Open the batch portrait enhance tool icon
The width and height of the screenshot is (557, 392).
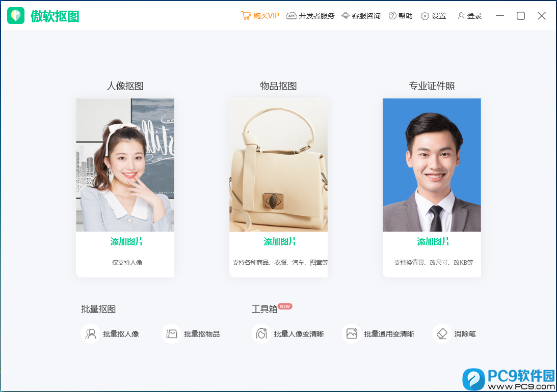click(262, 334)
